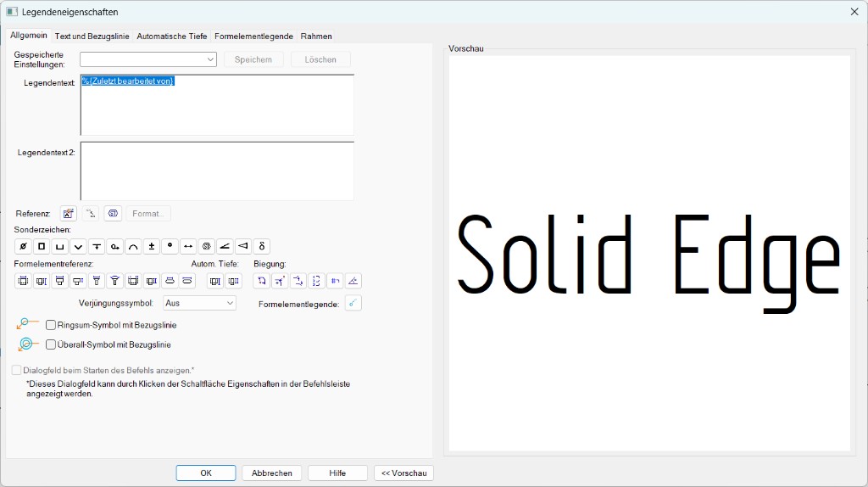868x487 pixels.
Task: Insert the depth symbol special character
Action: 97,246
